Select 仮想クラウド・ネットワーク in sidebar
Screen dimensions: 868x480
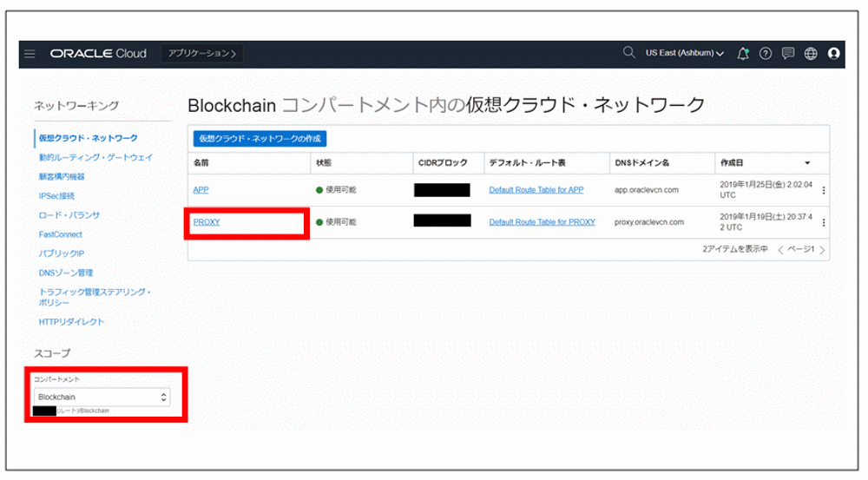coord(88,138)
